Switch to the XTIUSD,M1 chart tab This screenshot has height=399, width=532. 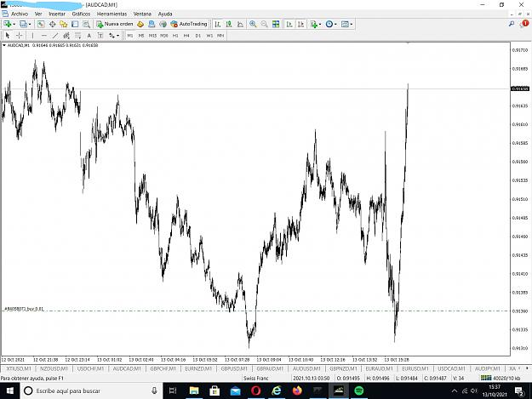coord(19,368)
